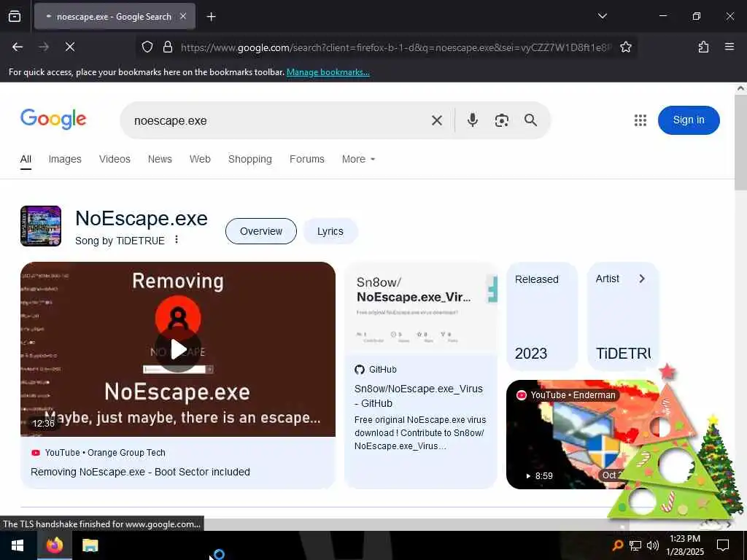Focus the Google search box
Viewport: 747px width, 560px height.
coord(279,120)
